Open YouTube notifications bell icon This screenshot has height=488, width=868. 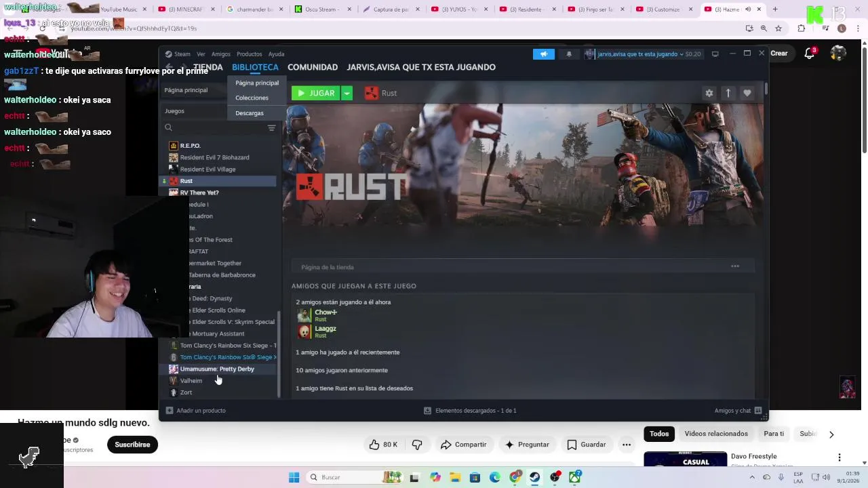[809, 54]
